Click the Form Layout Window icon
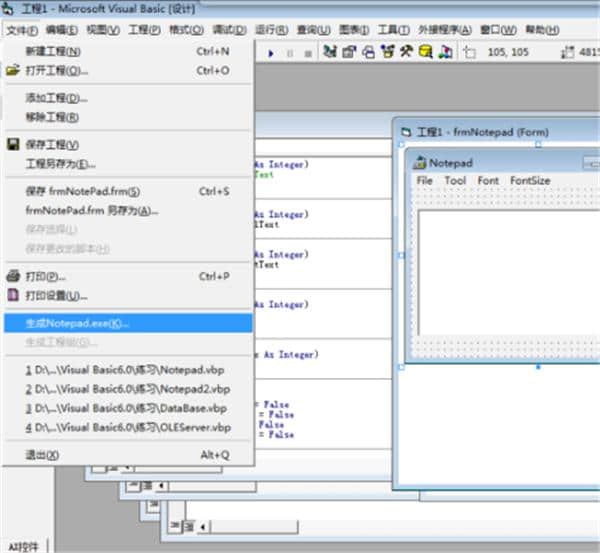This screenshot has height=553, width=600. tap(368, 52)
